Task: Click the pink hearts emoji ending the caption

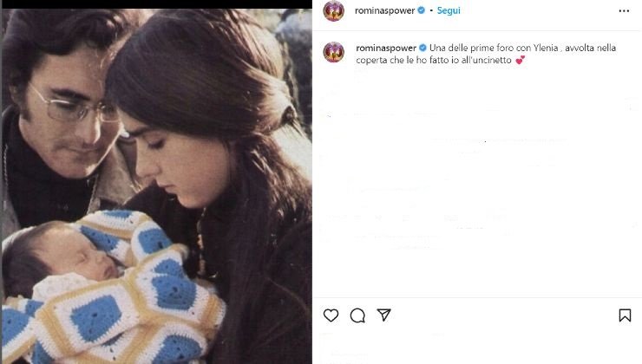Action: tap(520, 61)
